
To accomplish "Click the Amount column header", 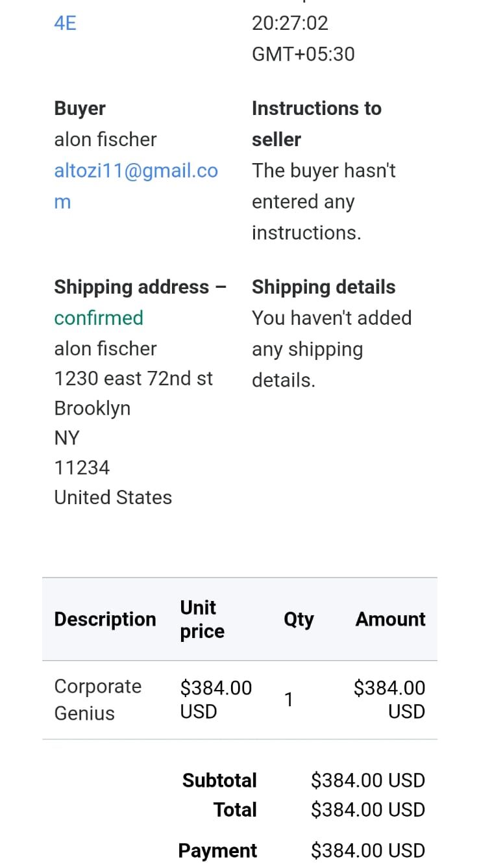I will (x=390, y=619).
